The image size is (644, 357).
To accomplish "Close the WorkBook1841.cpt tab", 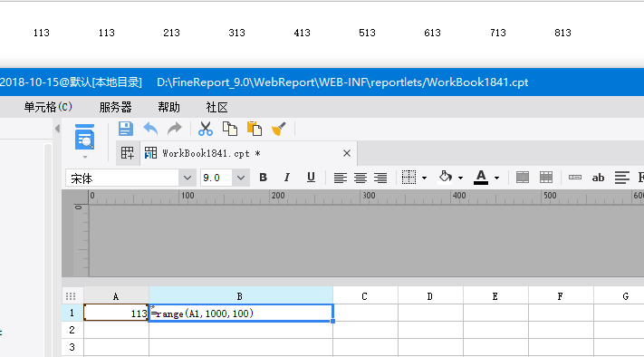I will tap(347, 153).
